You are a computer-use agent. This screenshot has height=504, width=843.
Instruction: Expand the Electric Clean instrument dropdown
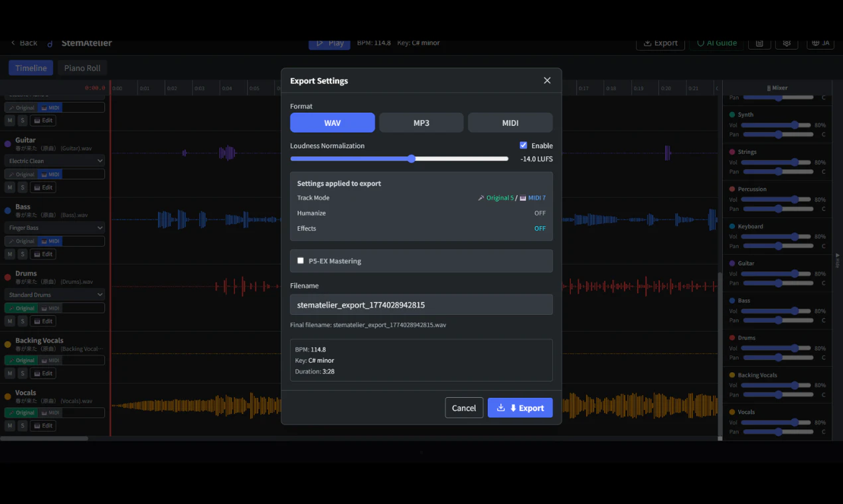tap(55, 161)
